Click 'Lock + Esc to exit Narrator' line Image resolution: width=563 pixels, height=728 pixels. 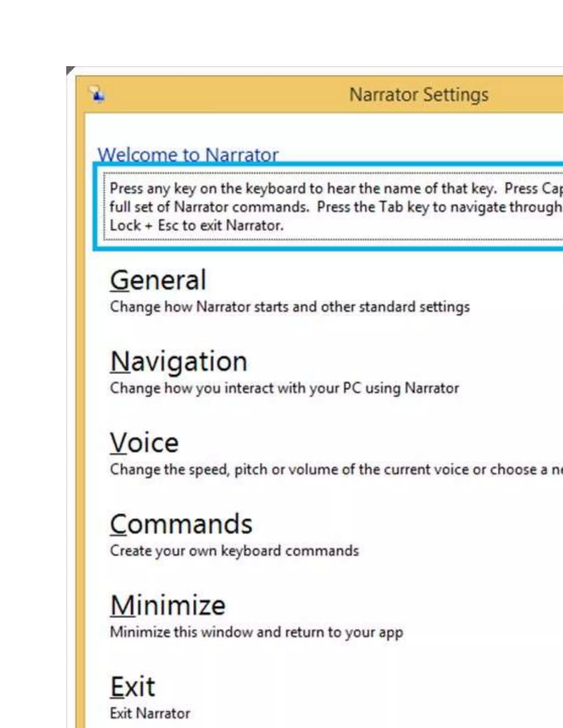point(197,226)
